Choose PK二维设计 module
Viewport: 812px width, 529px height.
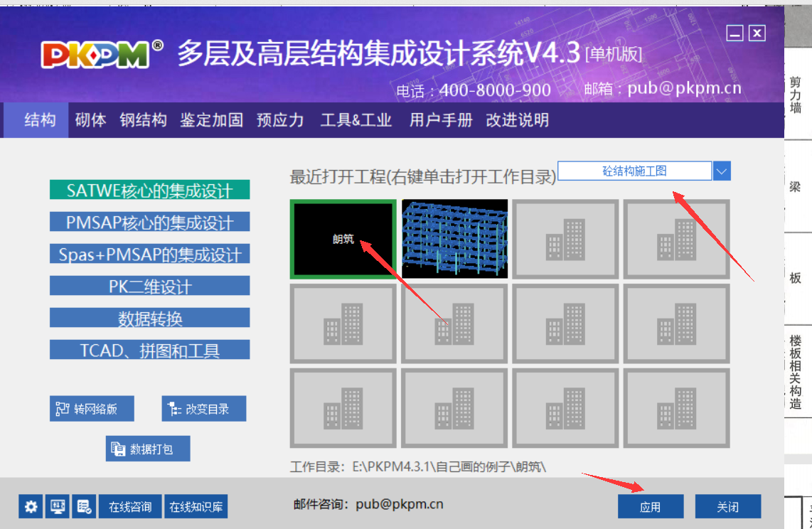tap(149, 286)
